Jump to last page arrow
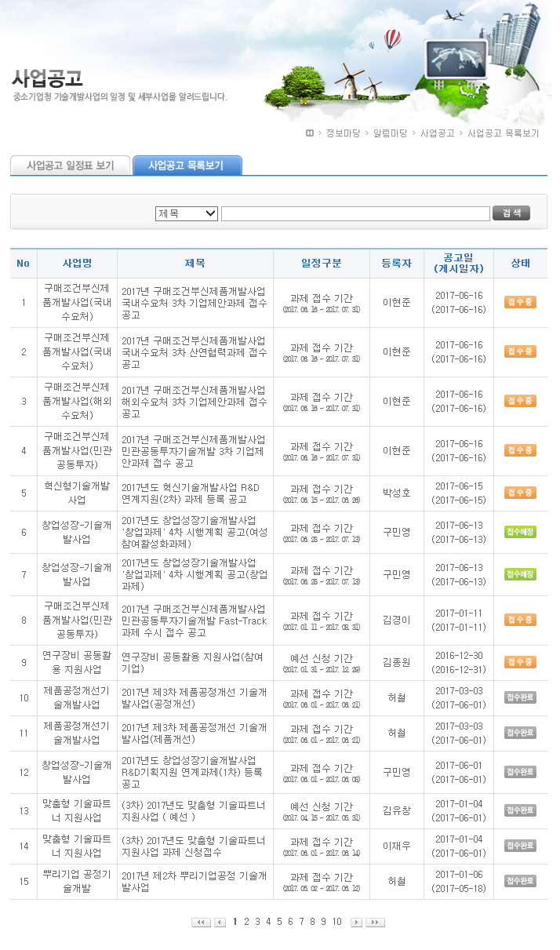 point(375,923)
